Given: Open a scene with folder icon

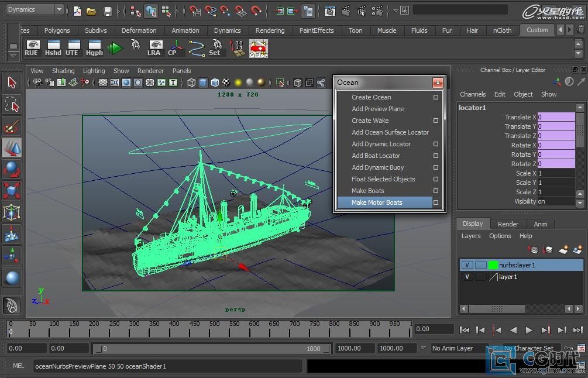Looking at the screenshot, I should pyautogui.click(x=91, y=11).
